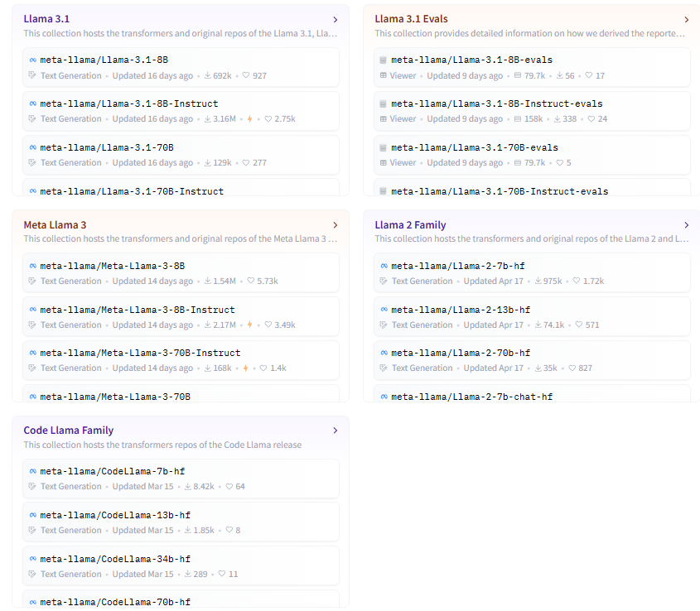Click the Text Generation icon under CodeLlama-7b-hf
Screen dimensions: 700x611
click(x=32, y=487)
